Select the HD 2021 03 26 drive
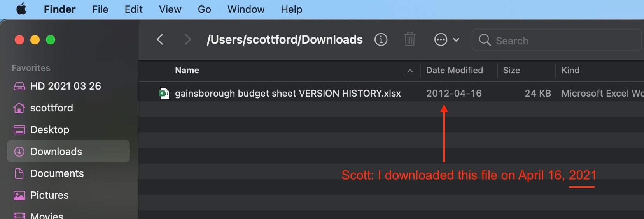Screen dimensions: 644x219 tap(65, 86)
